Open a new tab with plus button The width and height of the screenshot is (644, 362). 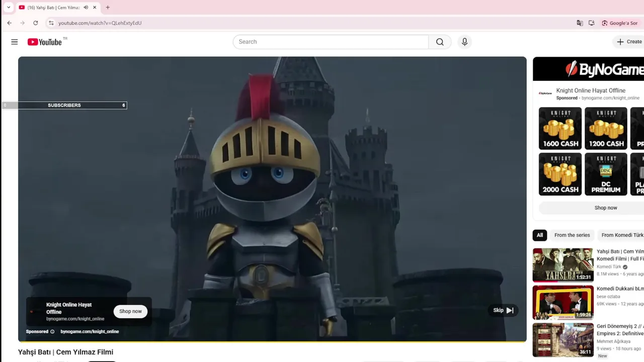[108, 8]
